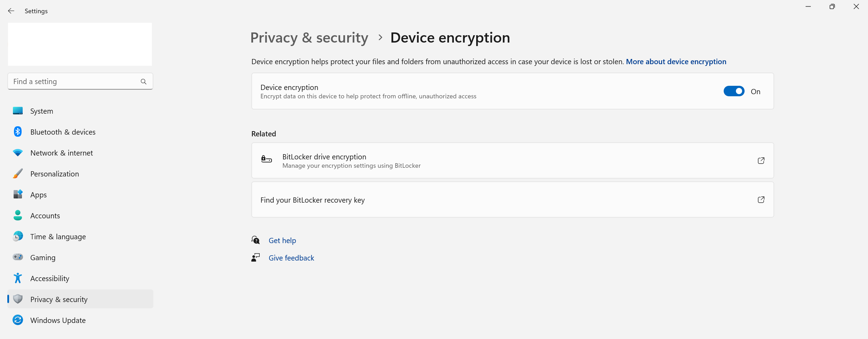The width and height of the screenshot is (868, 339).
Task: Click the Personalization paintbrush icon
Action: (x=18, y=174)
